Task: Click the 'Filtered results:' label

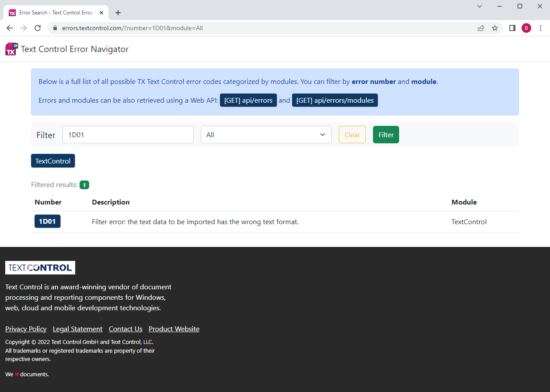Action: (x=54, y=185)
